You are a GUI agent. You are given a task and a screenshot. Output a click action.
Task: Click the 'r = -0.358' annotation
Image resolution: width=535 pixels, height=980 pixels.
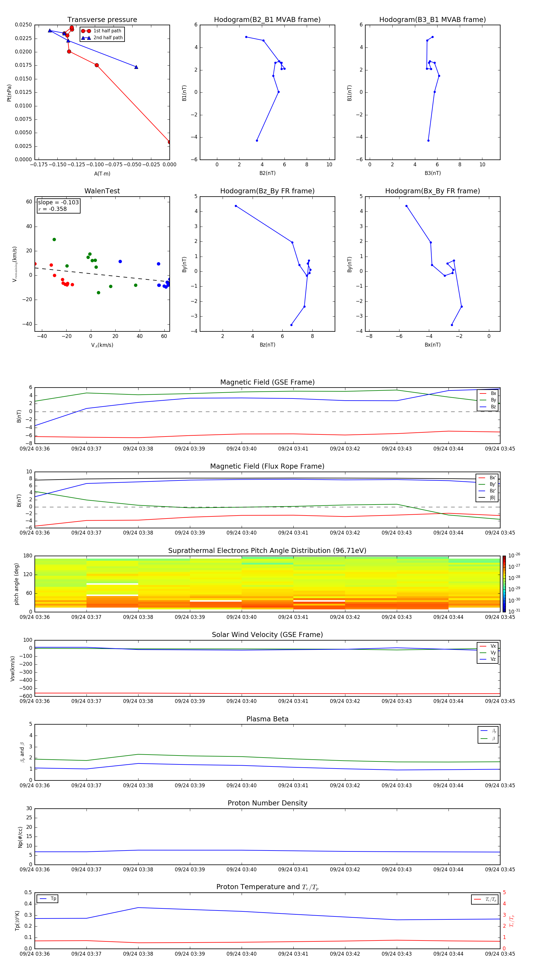pyautogui.click(x=53, y=209)
